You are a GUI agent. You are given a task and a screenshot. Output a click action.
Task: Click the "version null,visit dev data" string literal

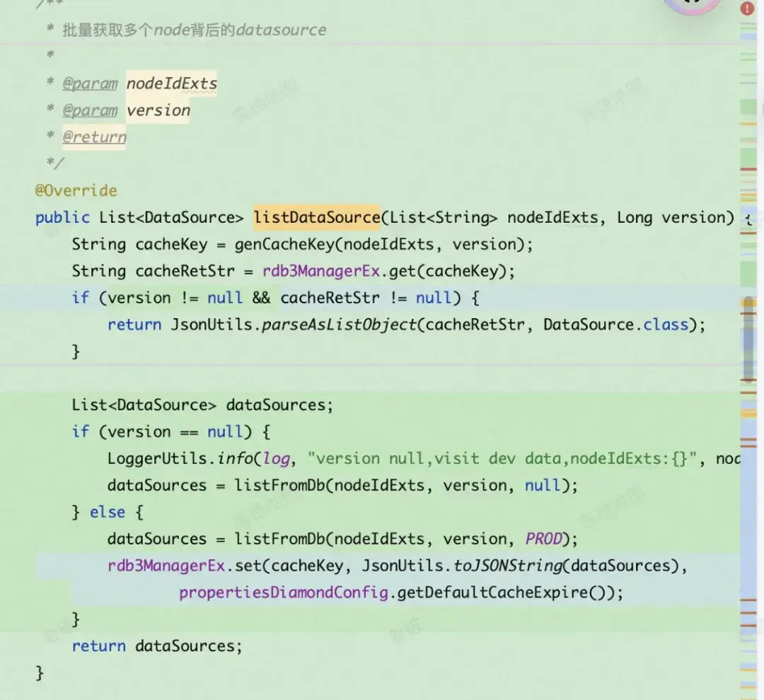(x=502, y=458)
